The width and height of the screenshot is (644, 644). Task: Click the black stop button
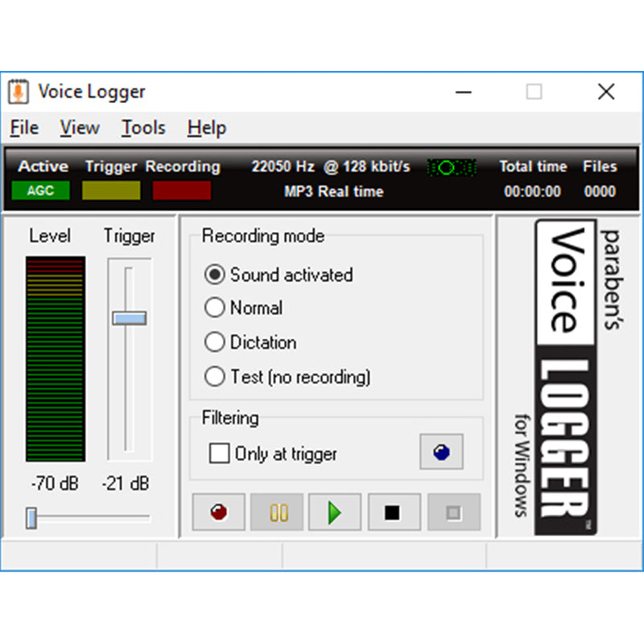pos(392,512)
